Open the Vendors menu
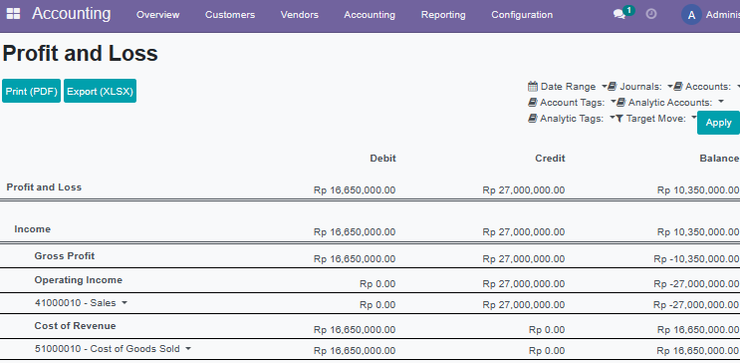740x363 pixels. (x=300, y=15)
